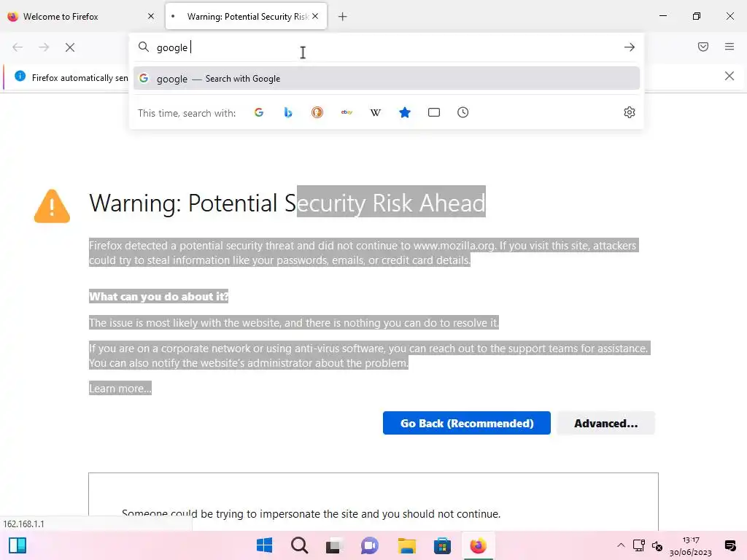This screenshot has width=747, height=560.
Task: Stop loading the page
Action: click(x=70, y=47)
